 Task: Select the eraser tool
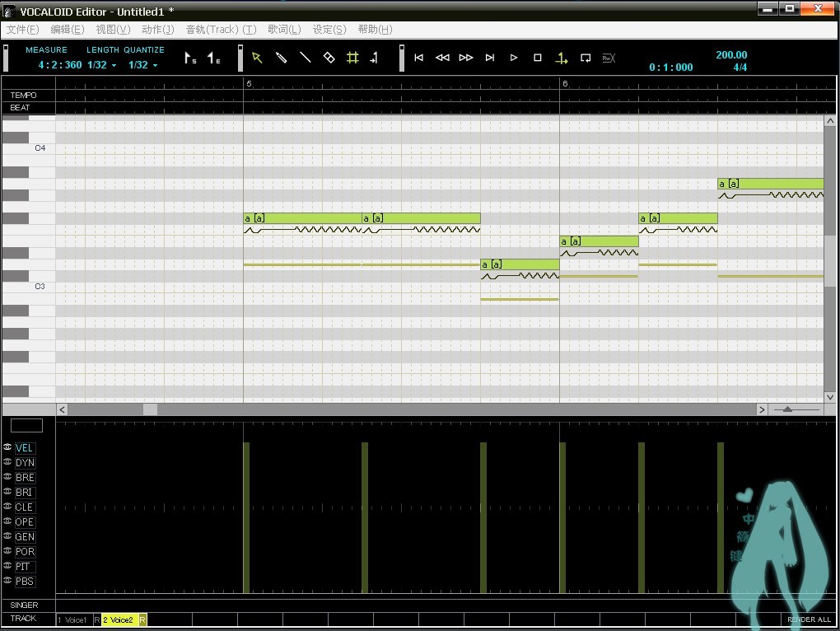pyautogui.click(x=329, y=58)
